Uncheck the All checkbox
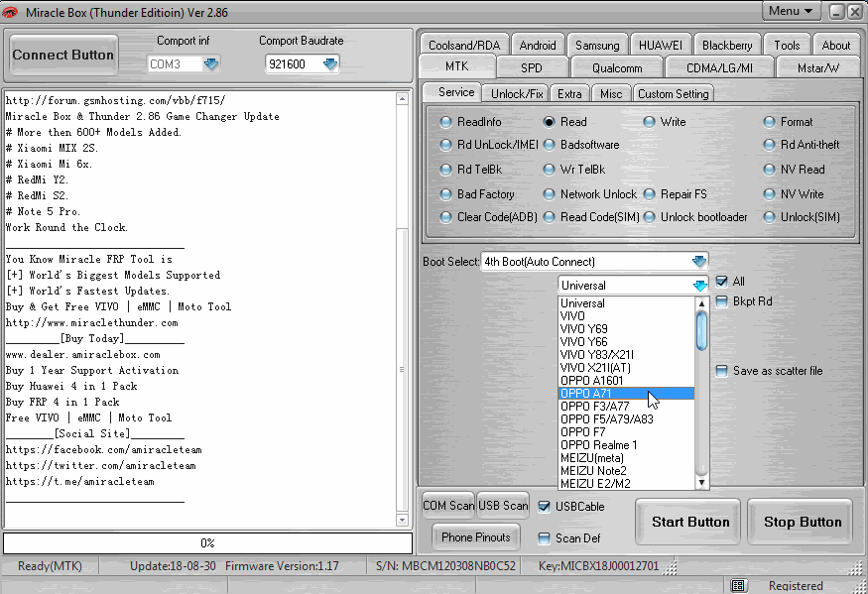 [x=721, y=282]
